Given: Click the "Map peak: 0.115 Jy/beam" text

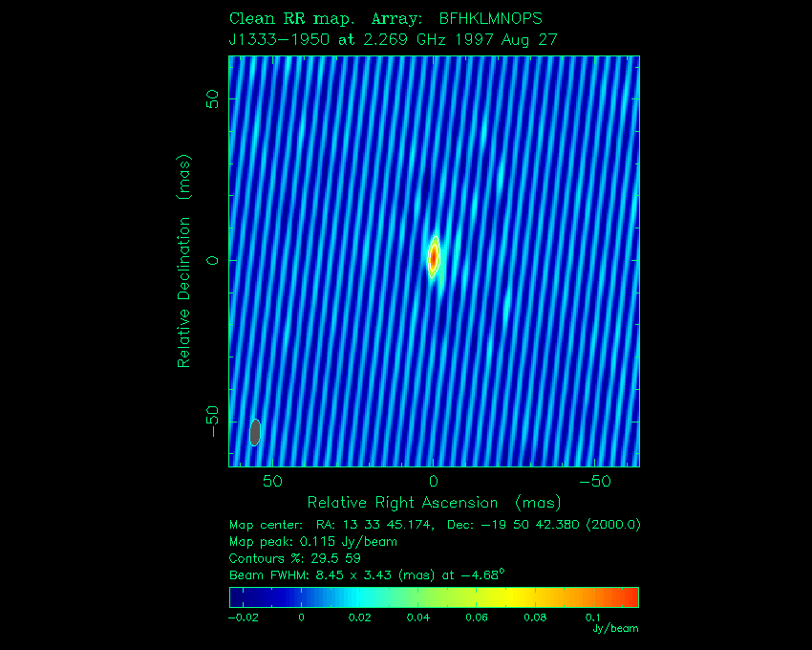Looking at the screenshot, I should 312,542.
